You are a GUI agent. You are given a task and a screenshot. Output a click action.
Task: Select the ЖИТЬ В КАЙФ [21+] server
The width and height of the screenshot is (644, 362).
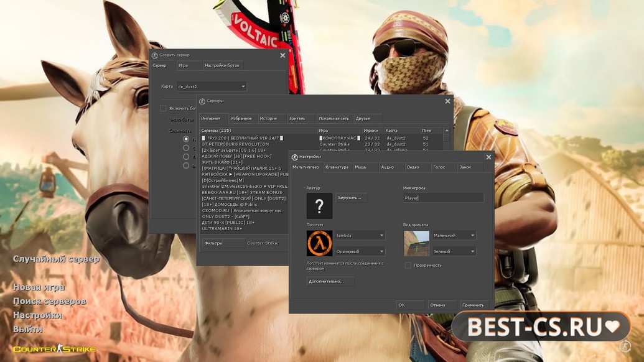[x=245, y=162]
